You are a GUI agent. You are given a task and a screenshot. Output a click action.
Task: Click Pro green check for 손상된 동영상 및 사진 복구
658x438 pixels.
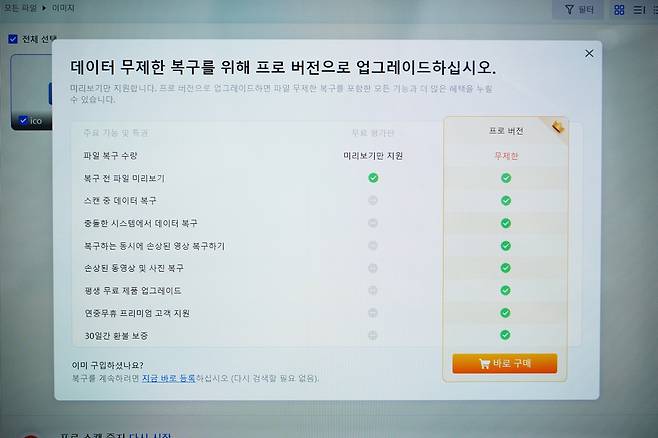click(506, 268)
